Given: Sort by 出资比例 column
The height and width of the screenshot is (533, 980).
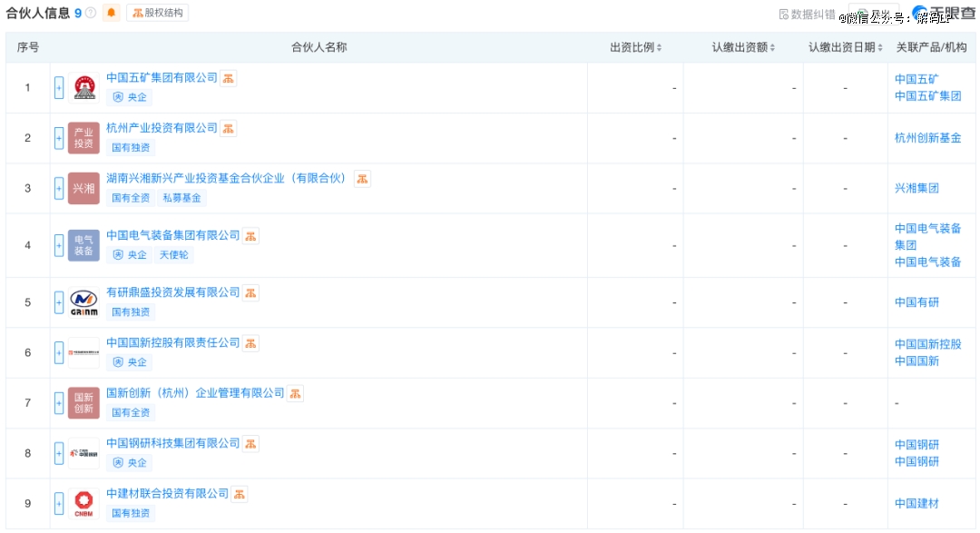Looking at the screenshot, I should click(635, 47).
